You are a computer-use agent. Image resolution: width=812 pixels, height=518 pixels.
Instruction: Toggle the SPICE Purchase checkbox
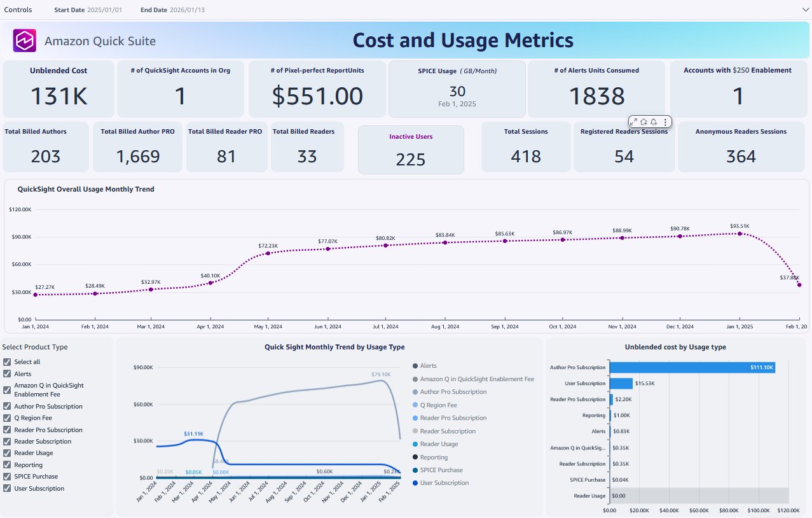(x=7, y=477)
